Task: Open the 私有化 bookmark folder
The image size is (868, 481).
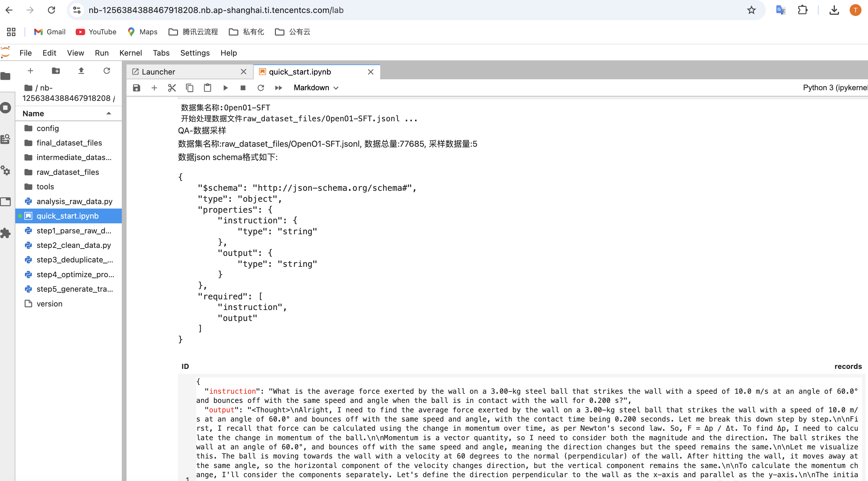Action: [x=246, y=32]
